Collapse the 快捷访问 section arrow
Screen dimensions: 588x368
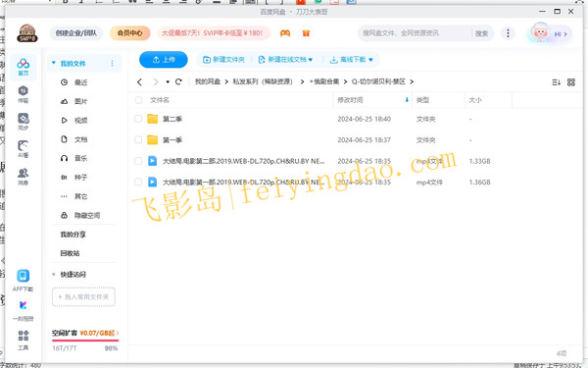pos(54,275)
